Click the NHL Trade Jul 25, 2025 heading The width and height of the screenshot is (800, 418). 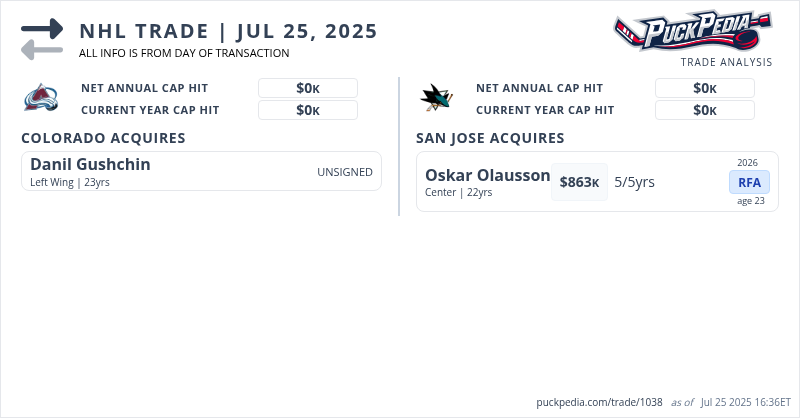[x=229, y=31]
